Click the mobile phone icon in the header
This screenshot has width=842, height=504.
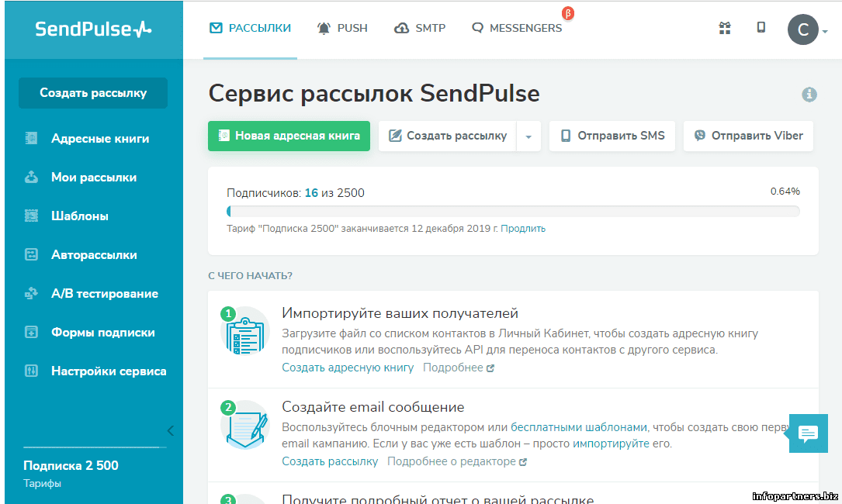click(761, 27)
